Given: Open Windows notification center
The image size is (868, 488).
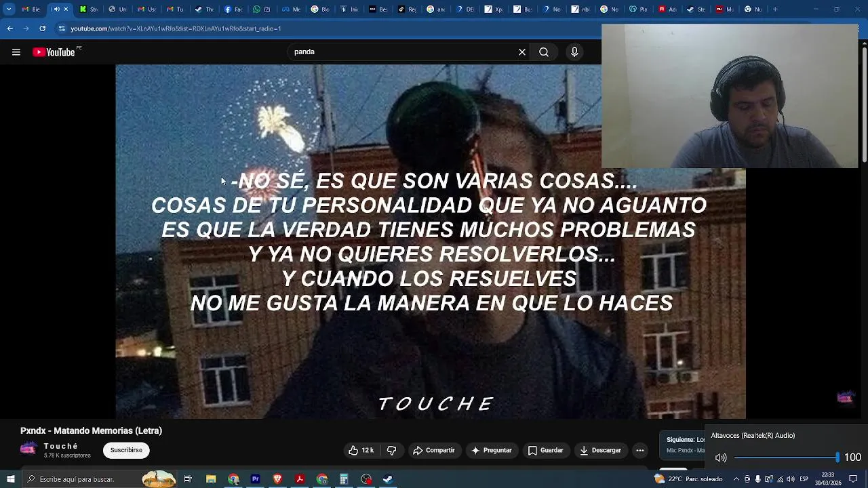Looking at the screenshot, I should pyautogui.click(x=853, y=479).
